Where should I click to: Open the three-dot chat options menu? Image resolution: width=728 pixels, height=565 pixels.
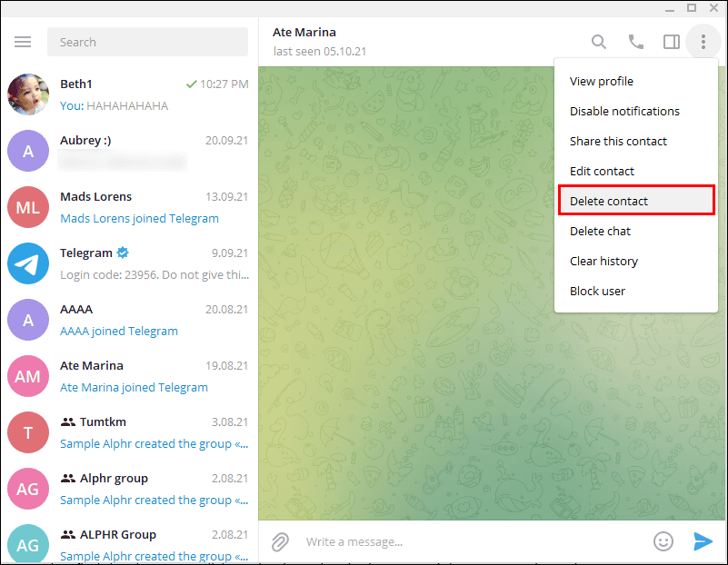tap(704, 41)
